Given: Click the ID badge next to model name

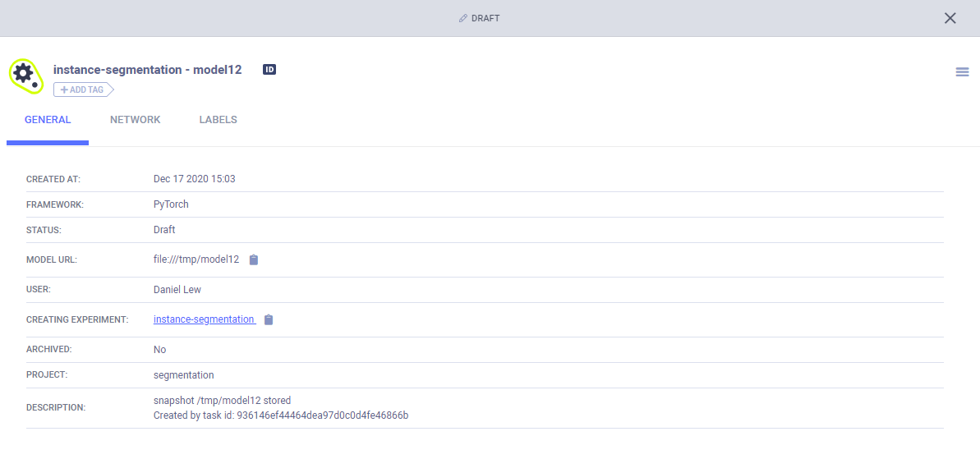Looking at the screenshot, I should [269, 70].
